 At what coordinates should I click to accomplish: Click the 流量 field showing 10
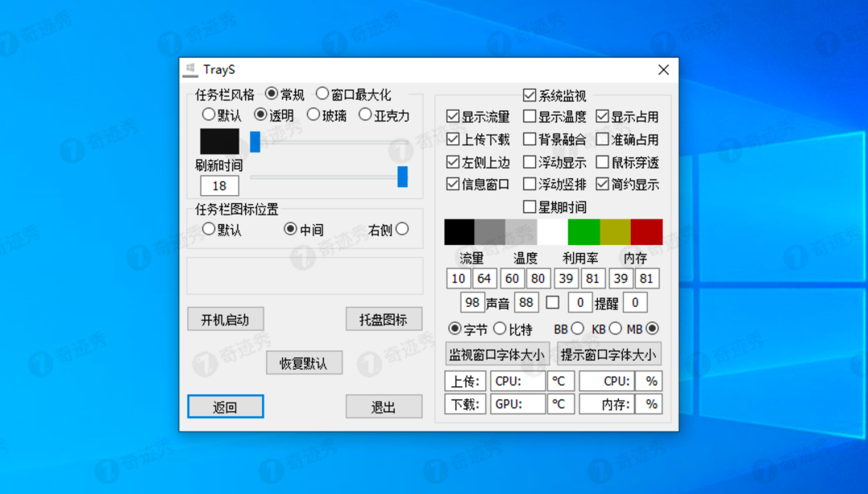(x=458, y=278)
